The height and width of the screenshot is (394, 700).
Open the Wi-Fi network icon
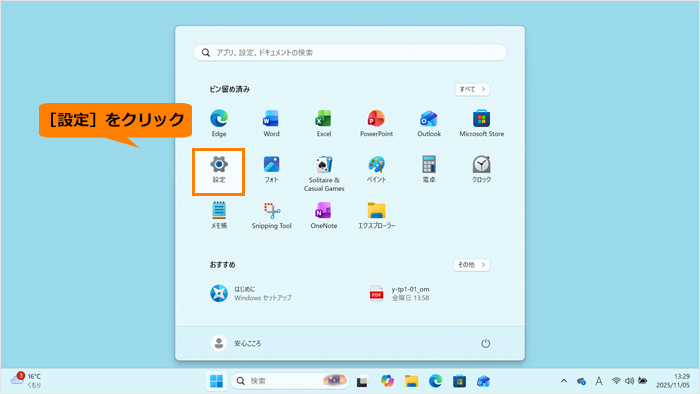pos(616,381)
